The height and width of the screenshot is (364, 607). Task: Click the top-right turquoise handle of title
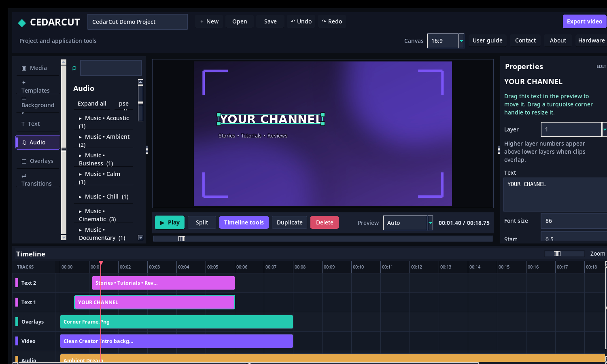pyautogui.click(x=323, y=115)
